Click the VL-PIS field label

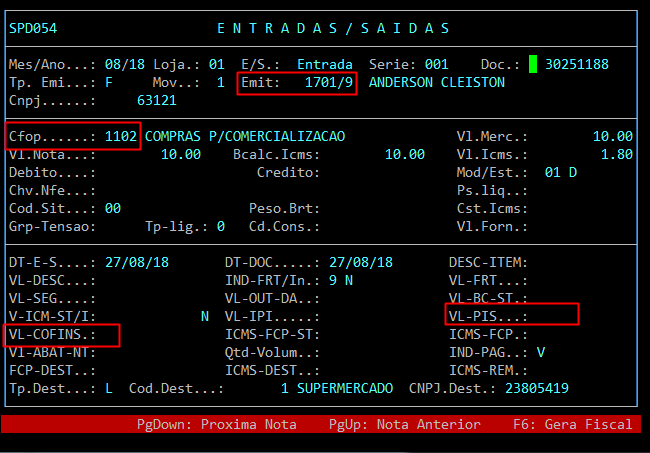487,316
